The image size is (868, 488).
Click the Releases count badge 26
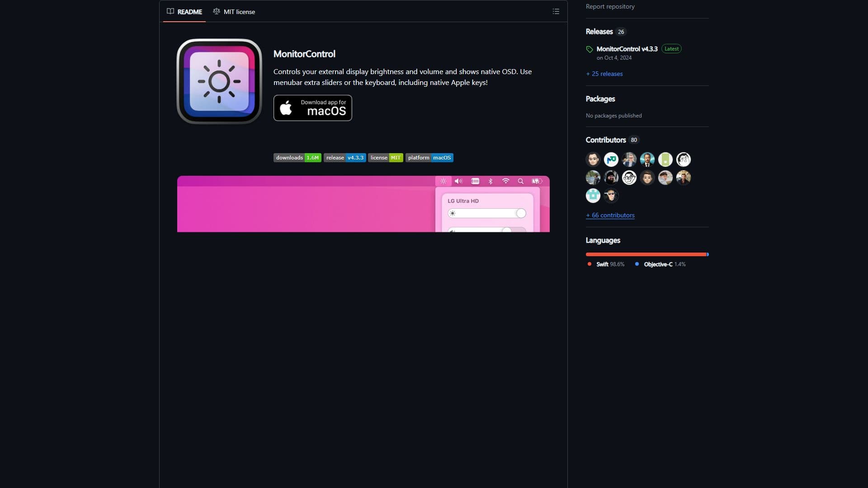[x=621, y=32]
